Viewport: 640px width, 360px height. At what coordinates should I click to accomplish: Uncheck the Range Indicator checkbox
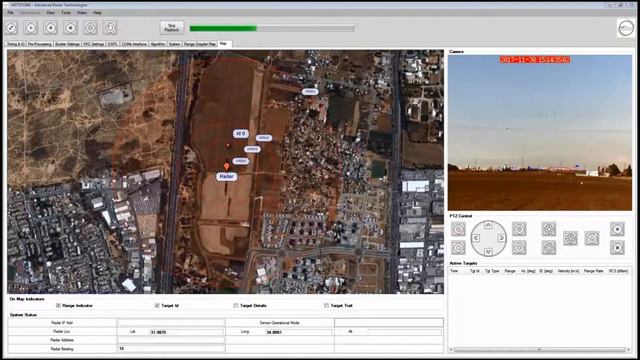click(58, 305)
